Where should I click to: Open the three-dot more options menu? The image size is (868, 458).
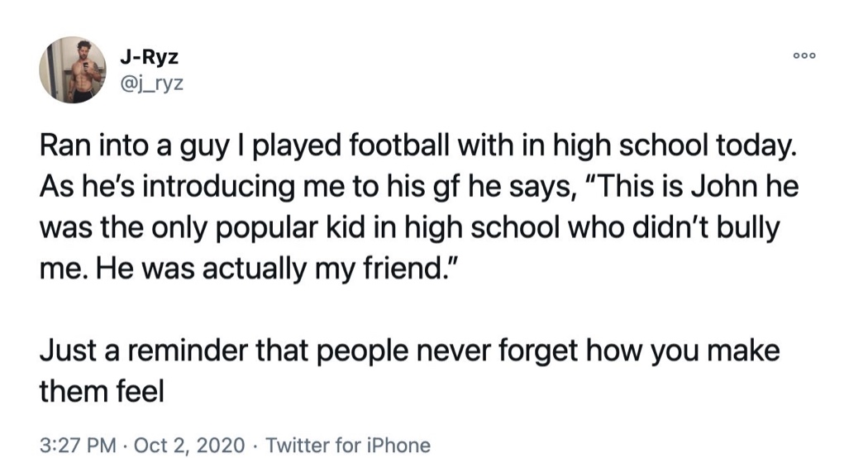[804, 56]
